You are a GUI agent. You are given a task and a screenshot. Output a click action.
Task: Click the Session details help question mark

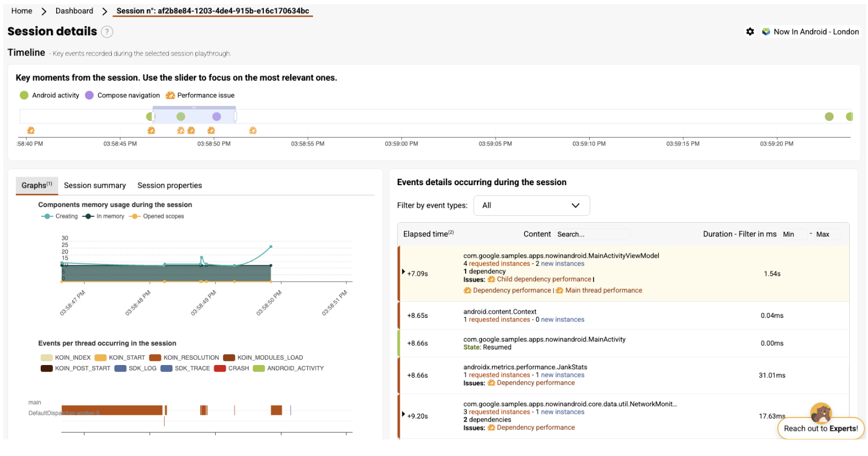click(x=107, y=32)
